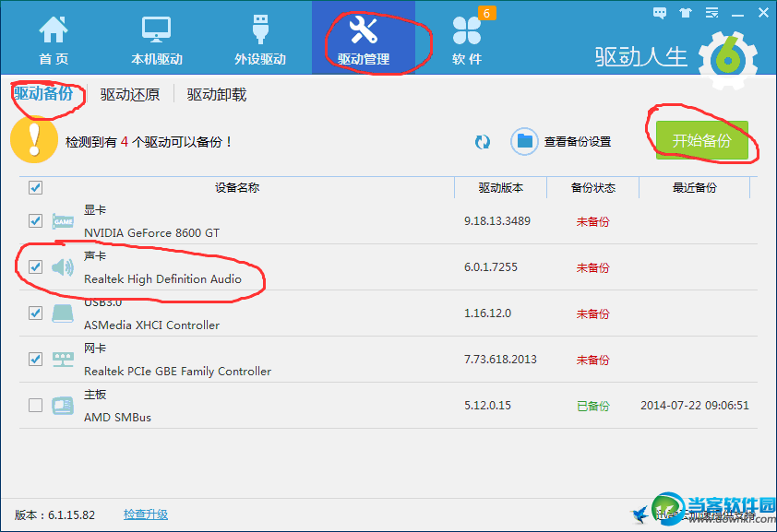Check the AMD SMBus checkbox
This screenshot has height=532, width=777.
coord(35,405)
